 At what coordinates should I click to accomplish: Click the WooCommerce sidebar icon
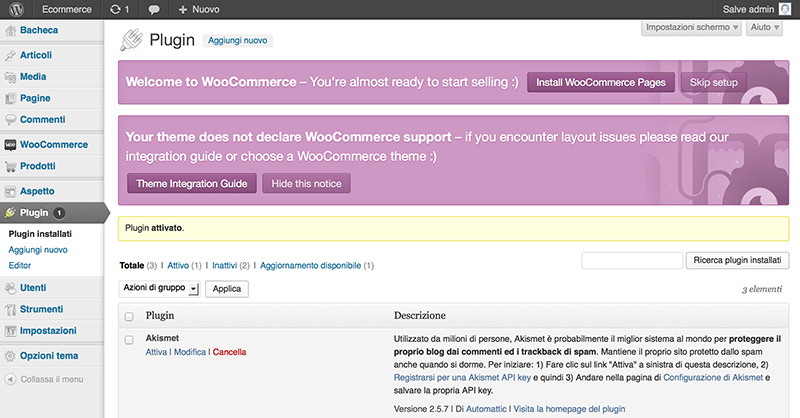click(x=10, y=145)
